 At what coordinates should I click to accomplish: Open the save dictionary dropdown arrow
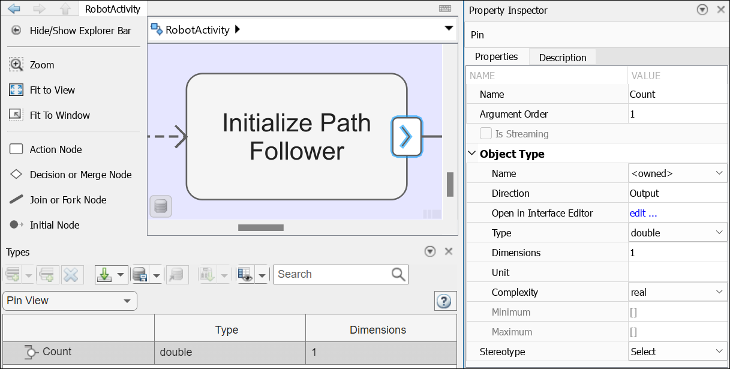coord(156,275)
